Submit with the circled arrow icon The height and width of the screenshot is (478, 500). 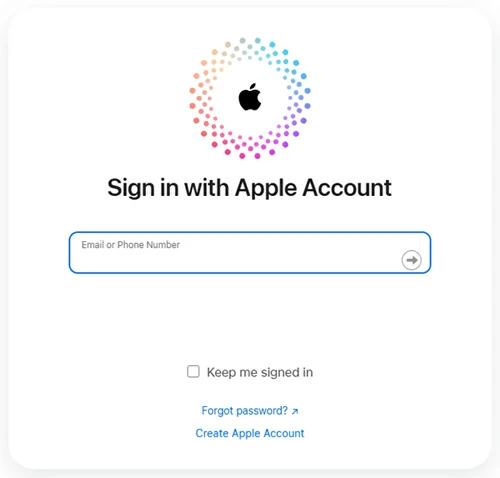pyautogui.click(x=411, y=260)
